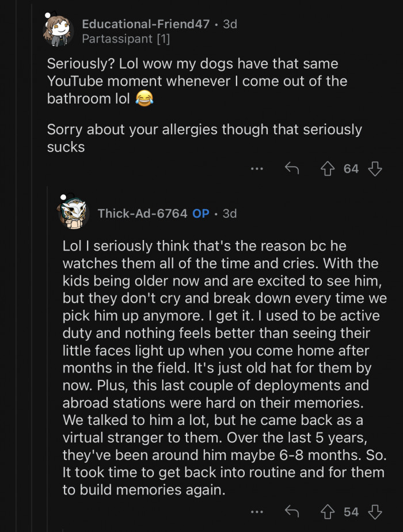
Task: Open three-dot menu on Thick-Ad-6764's reply
Action: [x=257, y=511]
